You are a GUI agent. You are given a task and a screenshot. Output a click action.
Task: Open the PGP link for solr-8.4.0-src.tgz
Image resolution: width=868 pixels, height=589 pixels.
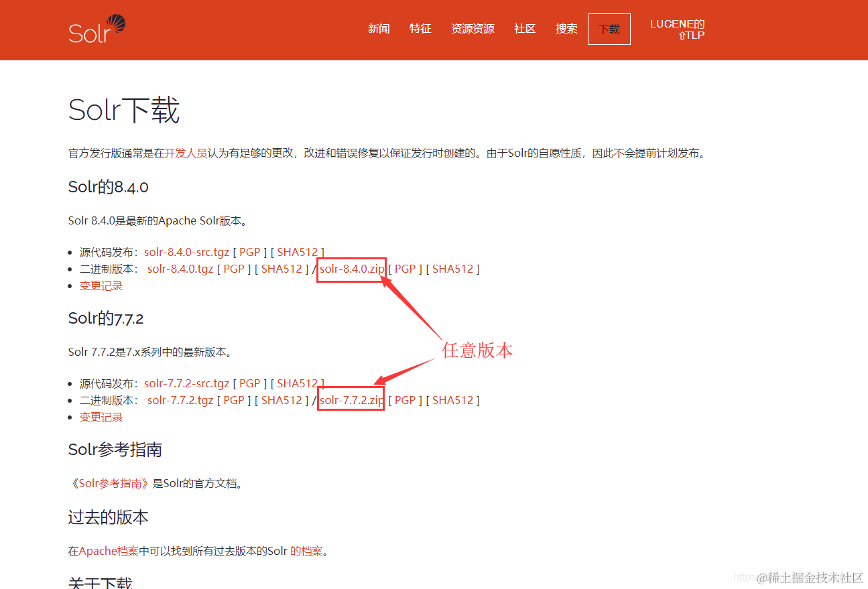pos(249,252)
